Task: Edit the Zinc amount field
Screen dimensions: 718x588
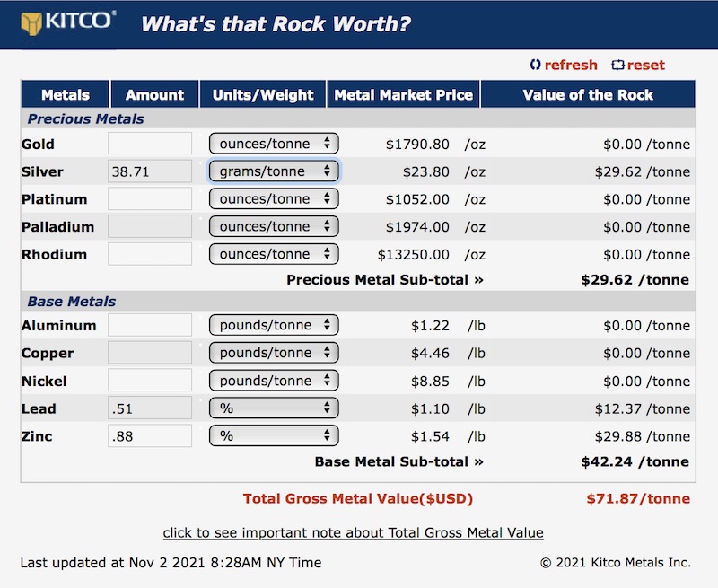Action: pyautogui.click(x=150, y=435)
